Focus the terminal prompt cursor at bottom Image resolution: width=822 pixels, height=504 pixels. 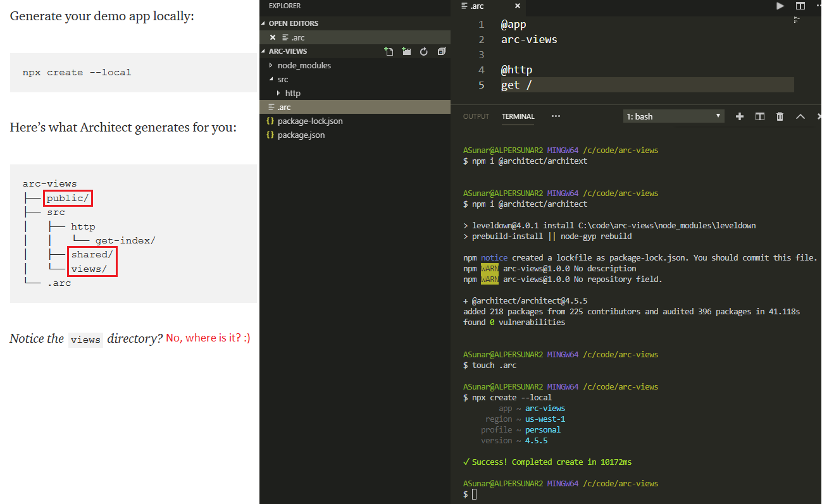[475, 495]
